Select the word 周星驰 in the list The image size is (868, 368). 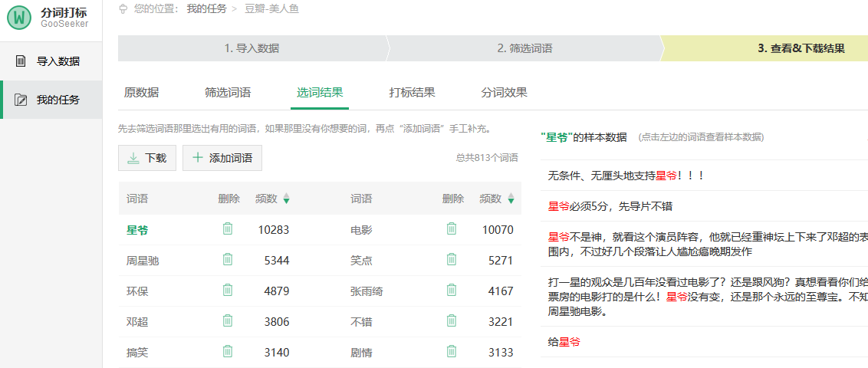pos(143,260)
